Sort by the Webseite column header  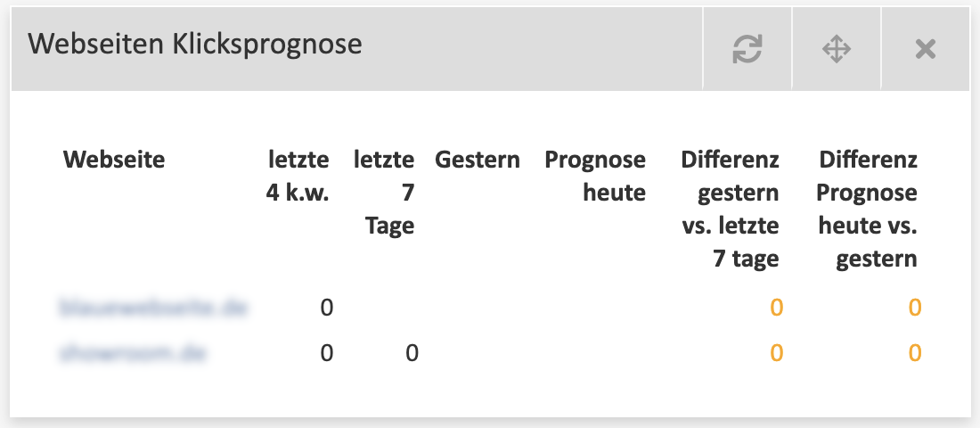click(x=114, y=160)
